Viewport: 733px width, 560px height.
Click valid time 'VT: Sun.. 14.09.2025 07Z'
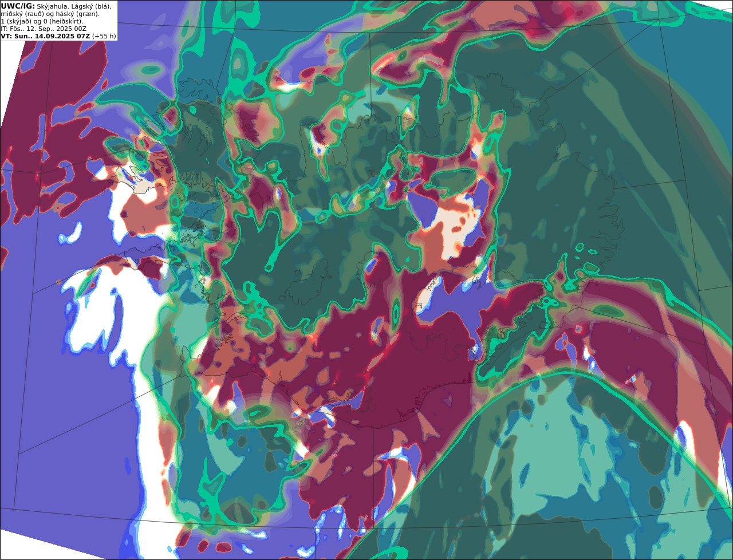click(45, 36)
